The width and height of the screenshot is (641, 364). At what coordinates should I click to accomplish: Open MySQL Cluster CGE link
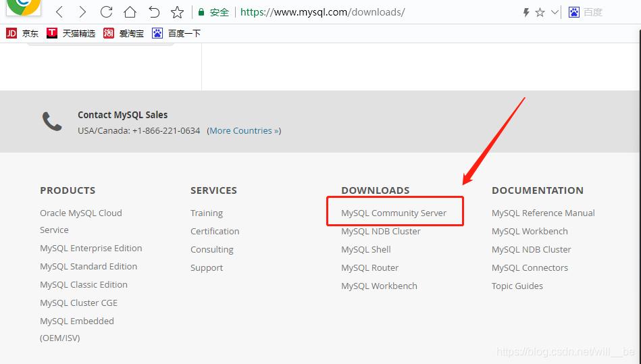click(x=78, y=303)
